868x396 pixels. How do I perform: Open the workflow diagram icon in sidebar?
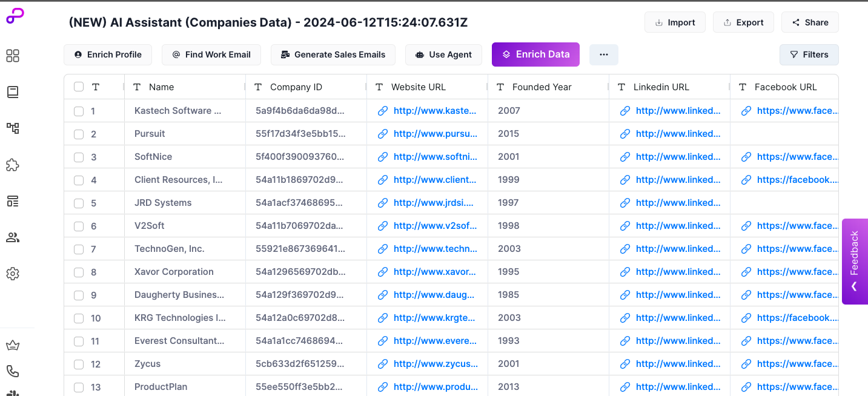click(13, 128)
